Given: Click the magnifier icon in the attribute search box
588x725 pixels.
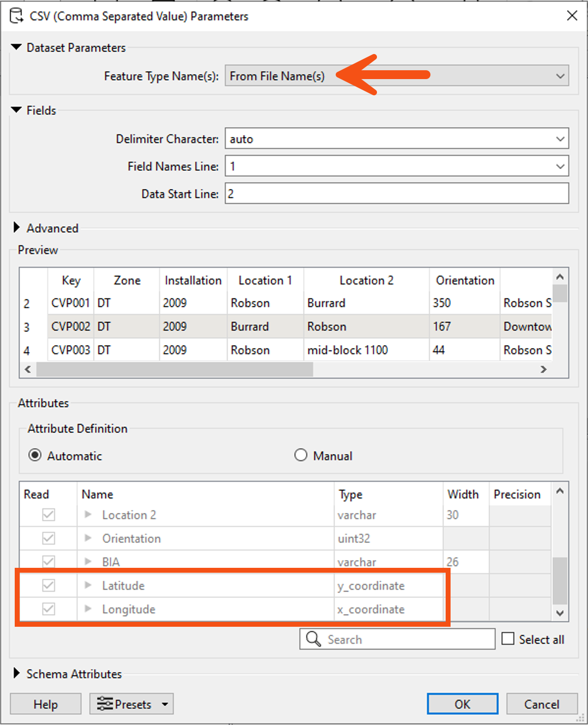Looking at the screenshot, I should [313, 639].
